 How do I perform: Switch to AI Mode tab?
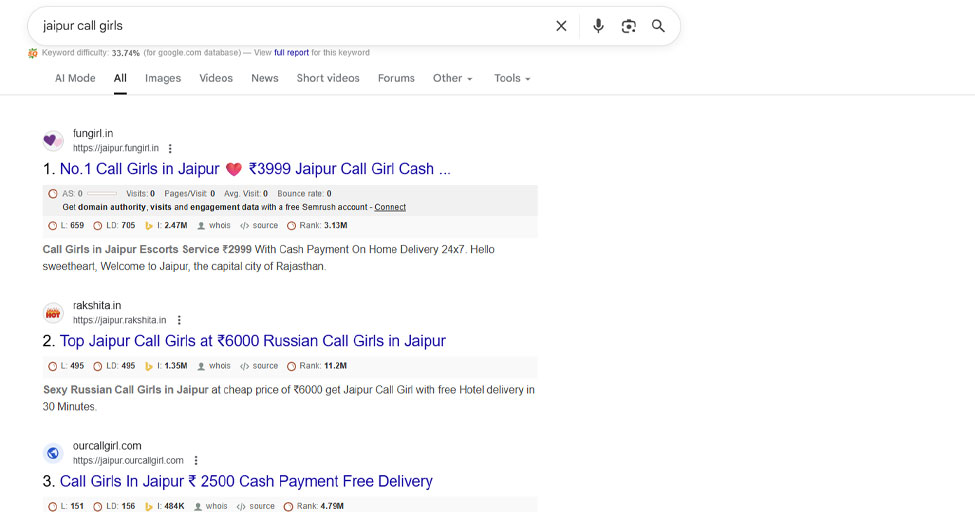pos(75,78)
